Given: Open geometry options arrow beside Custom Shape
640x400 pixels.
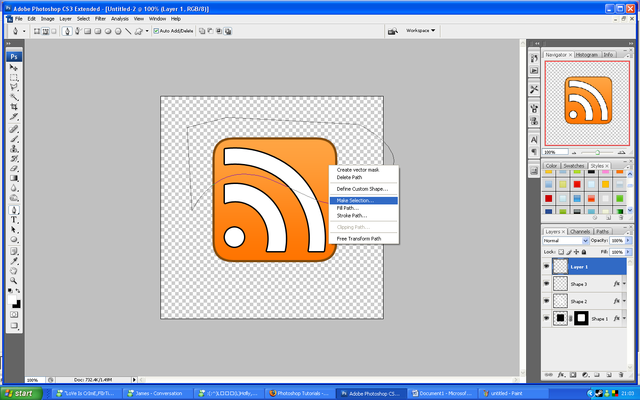Looking at the screenshot, I should pyautogui.click(x=147, y=31).
